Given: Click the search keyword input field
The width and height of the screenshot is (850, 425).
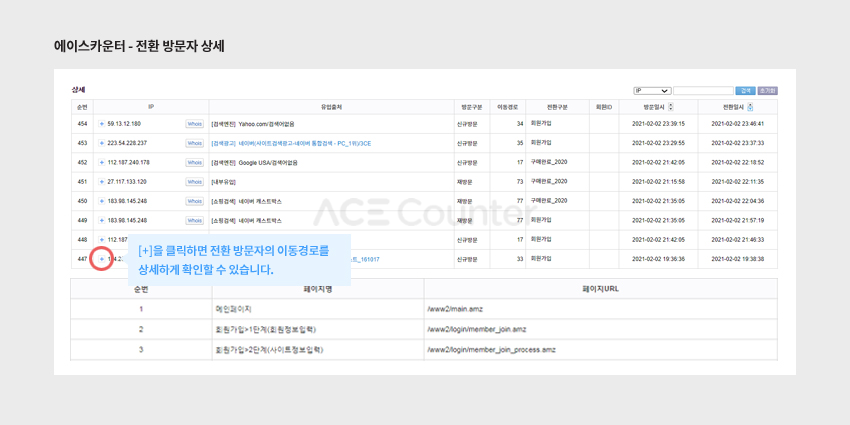Looking at the screenshot, I should point(703,91).
